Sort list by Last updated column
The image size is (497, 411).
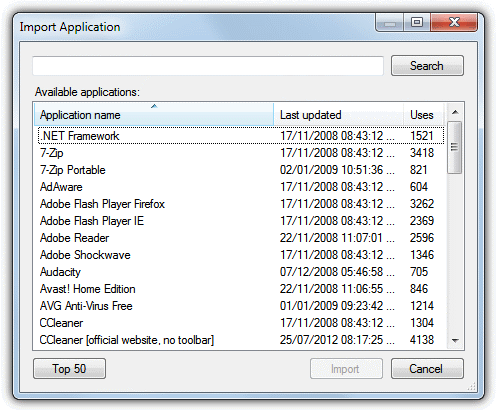[x=338, y=114]
